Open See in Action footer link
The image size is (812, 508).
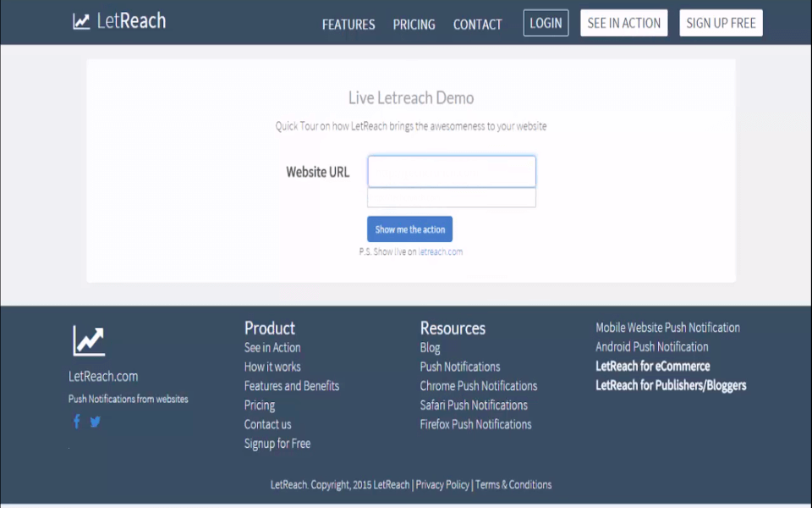click(x=272, y=347)
